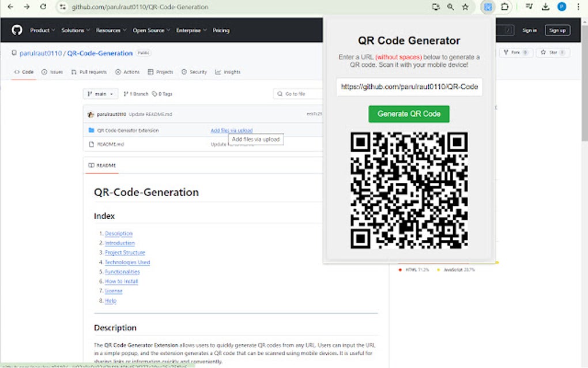588x368 pixels.
Task: Bookmark this page via the star icon
Action: (x=465, y=7)
